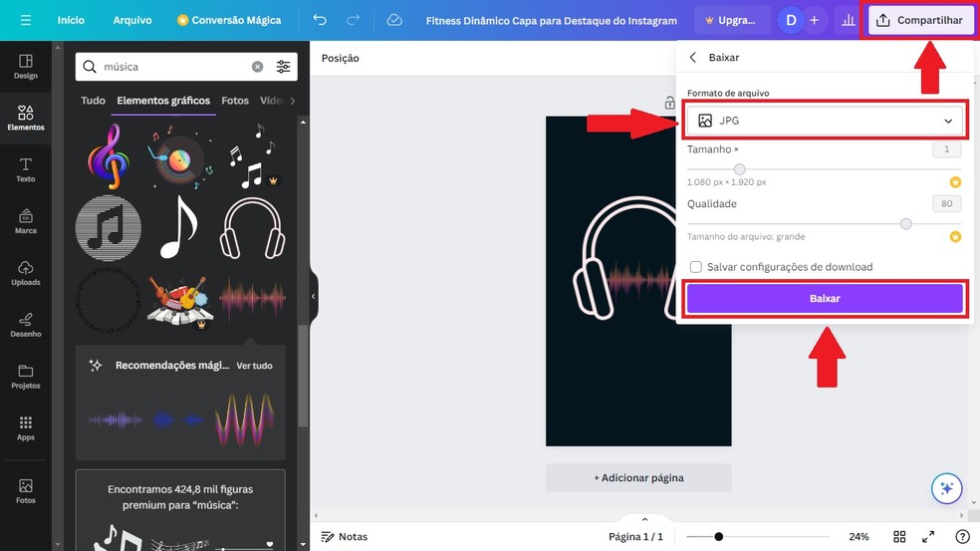Open Conversão Mágica menu
Screen dimensions: 980x551
point(229,20)
